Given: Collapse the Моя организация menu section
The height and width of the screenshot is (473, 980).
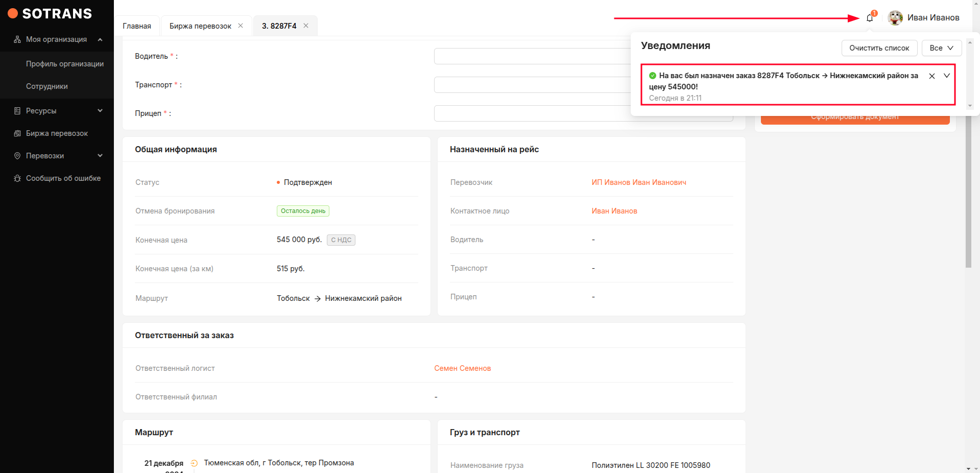Looking at the screenshot, I should point(100,39).
